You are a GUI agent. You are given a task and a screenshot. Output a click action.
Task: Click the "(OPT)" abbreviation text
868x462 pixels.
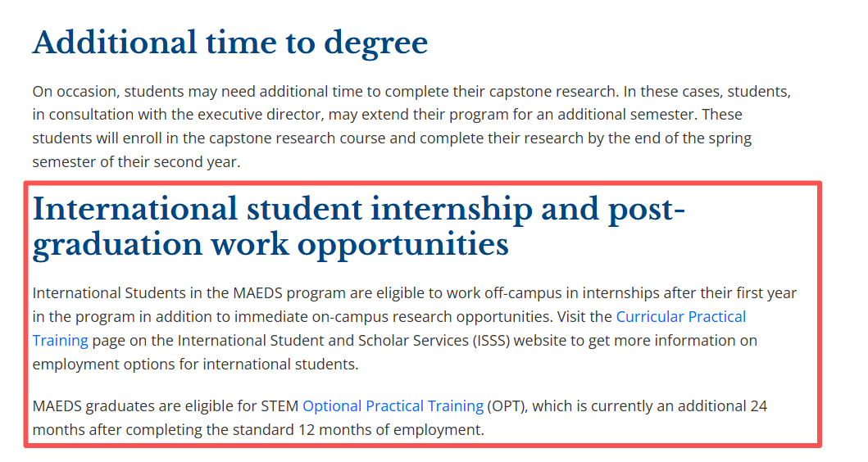point(505,406)
